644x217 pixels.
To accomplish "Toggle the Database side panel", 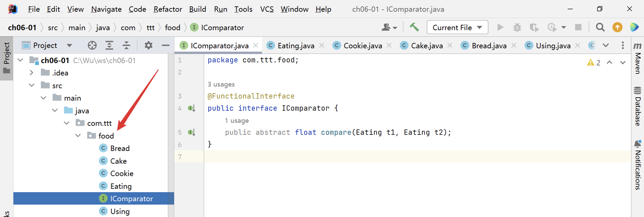I will (x=638, y=106).
